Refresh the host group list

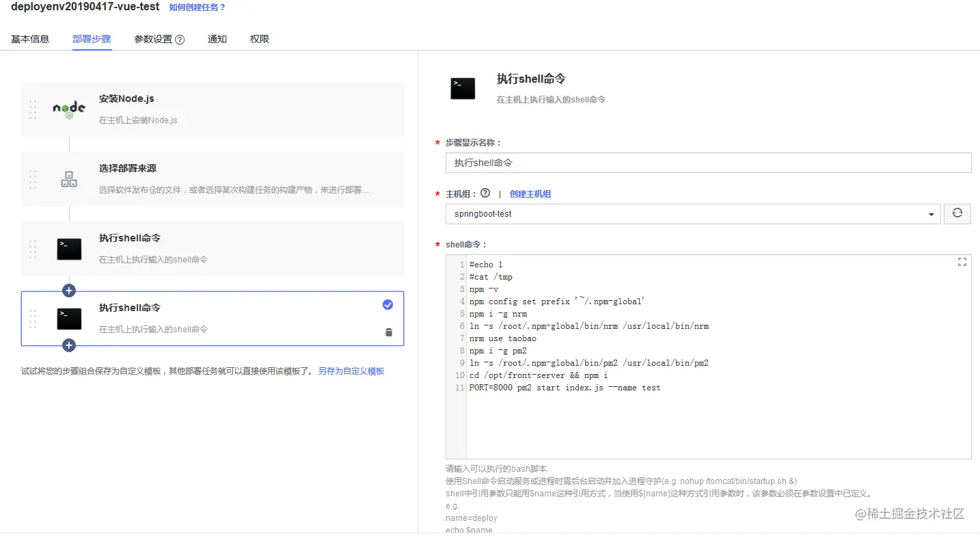coord(957,213)
